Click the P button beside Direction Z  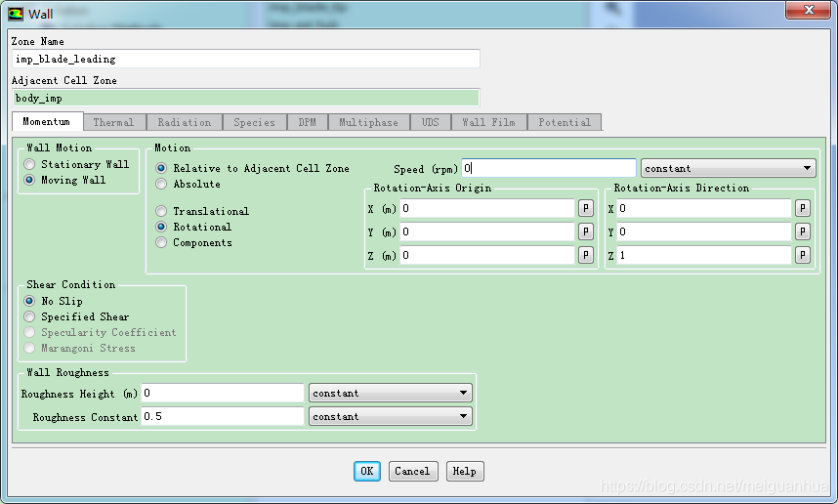tap(802, 255)
